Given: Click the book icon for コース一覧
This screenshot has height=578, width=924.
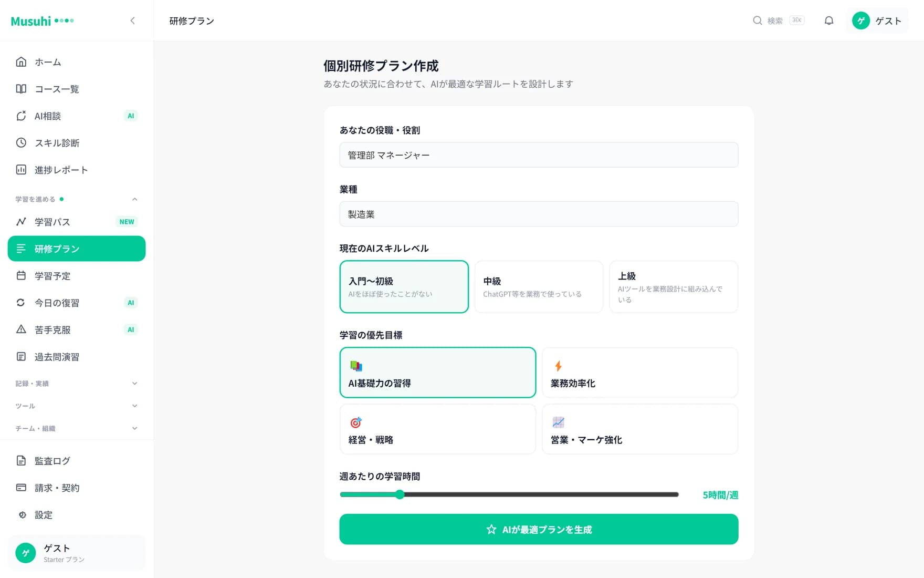Looking at the screenshot, I should pyautogui.click(x=21, y=89).
